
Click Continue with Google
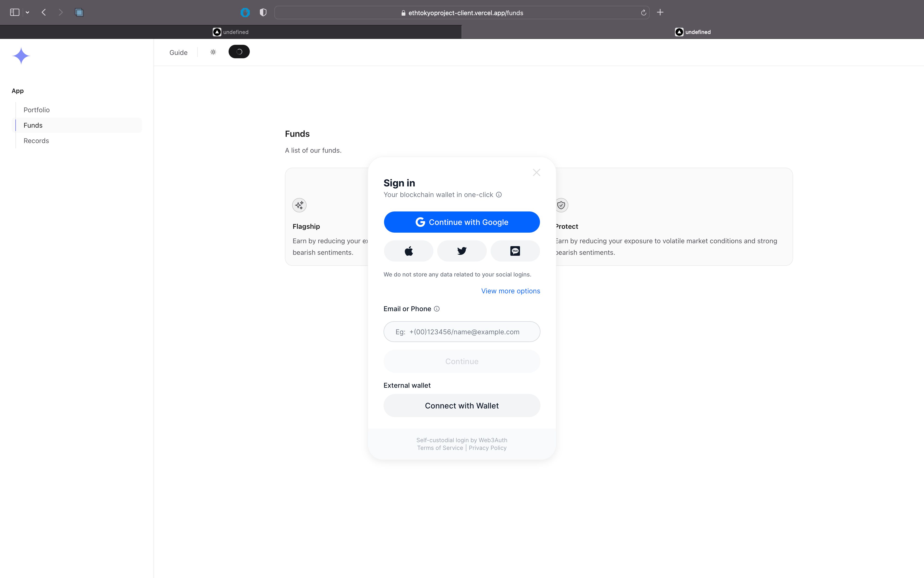tap(462, 222)
